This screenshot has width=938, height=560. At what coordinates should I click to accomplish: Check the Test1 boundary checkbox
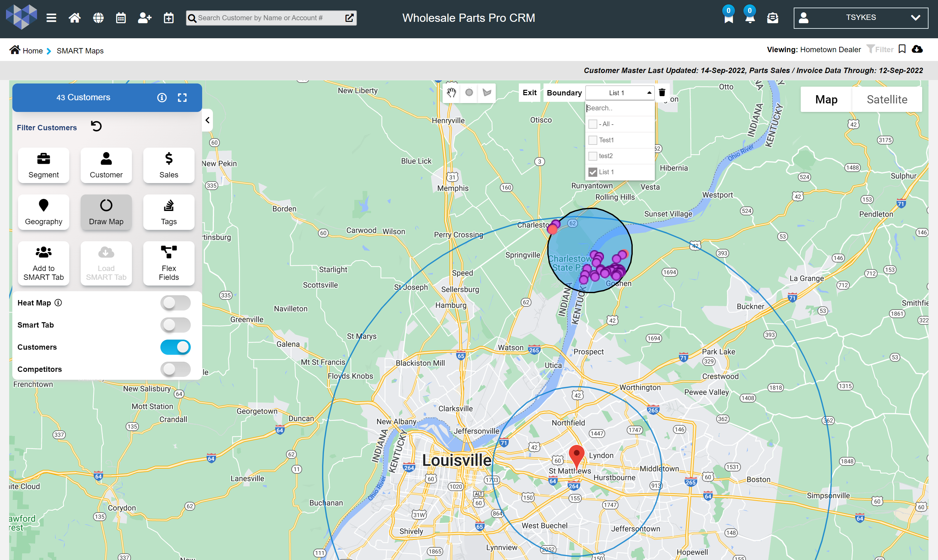pyautogui.click(x=593, y=140)
